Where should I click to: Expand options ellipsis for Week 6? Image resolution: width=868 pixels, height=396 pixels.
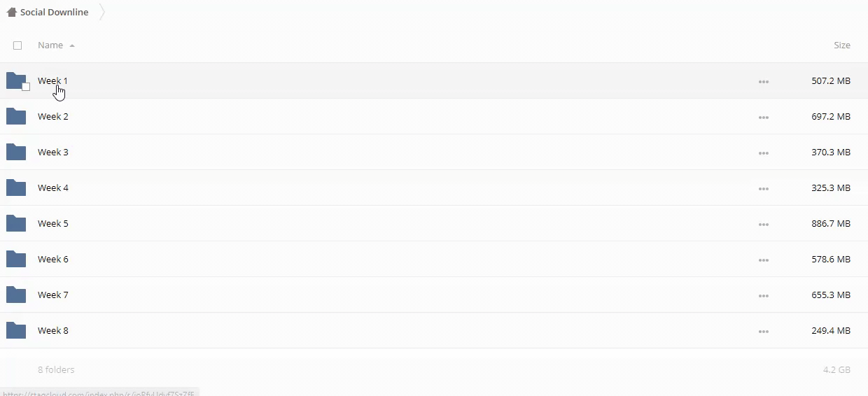[763, 260]
